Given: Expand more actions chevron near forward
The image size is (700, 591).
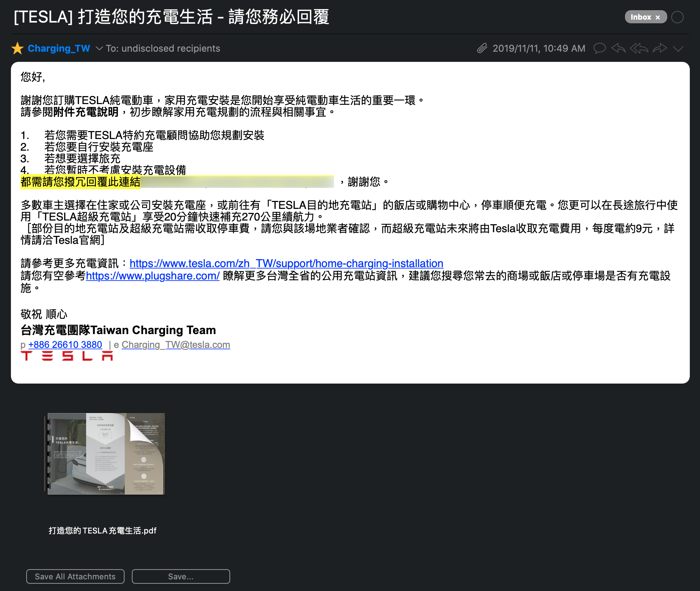Looking at the screenshot, I should tap(678, 49).
